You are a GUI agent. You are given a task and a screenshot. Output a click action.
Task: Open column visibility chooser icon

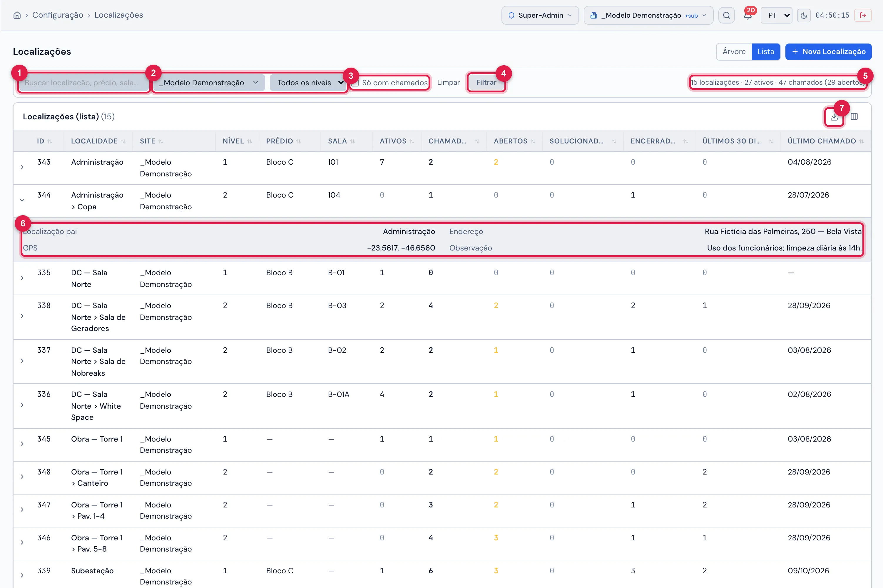[x=854, y=117]
